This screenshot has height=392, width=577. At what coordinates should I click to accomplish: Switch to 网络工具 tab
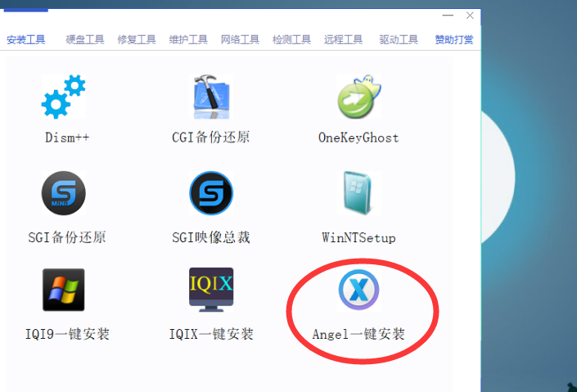click(240, 40)
